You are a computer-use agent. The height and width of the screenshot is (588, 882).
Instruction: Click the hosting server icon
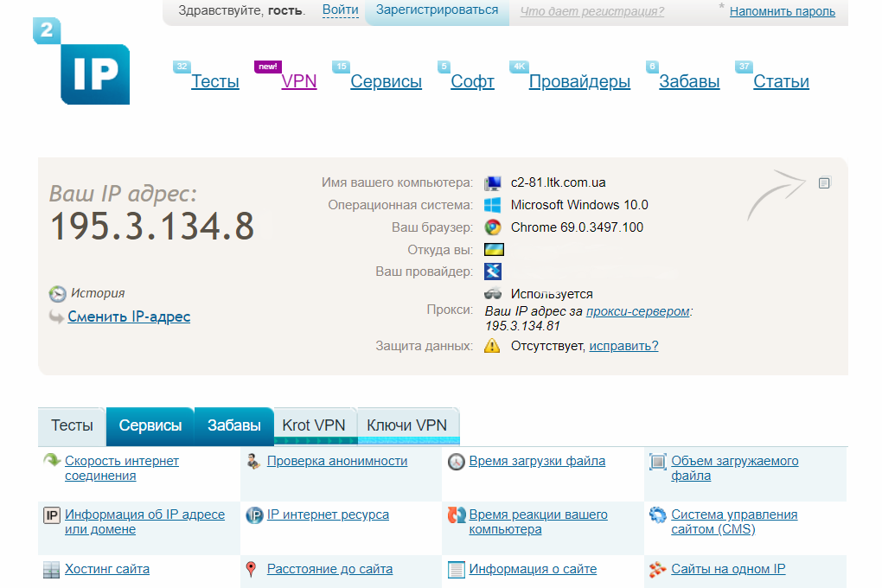point(51,570)
